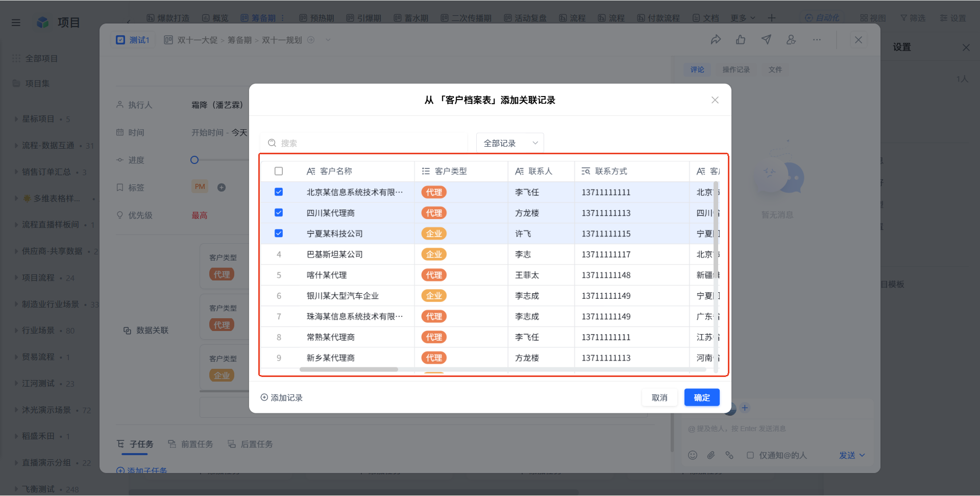
Task: Click the search magnifier icon in dialog
Action: [272, 143]
